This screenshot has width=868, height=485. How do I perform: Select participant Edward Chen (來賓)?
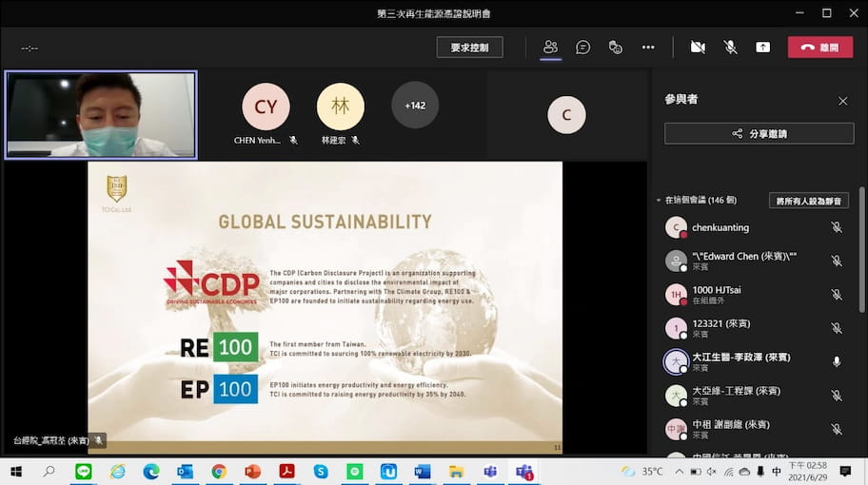pos(756,261)
